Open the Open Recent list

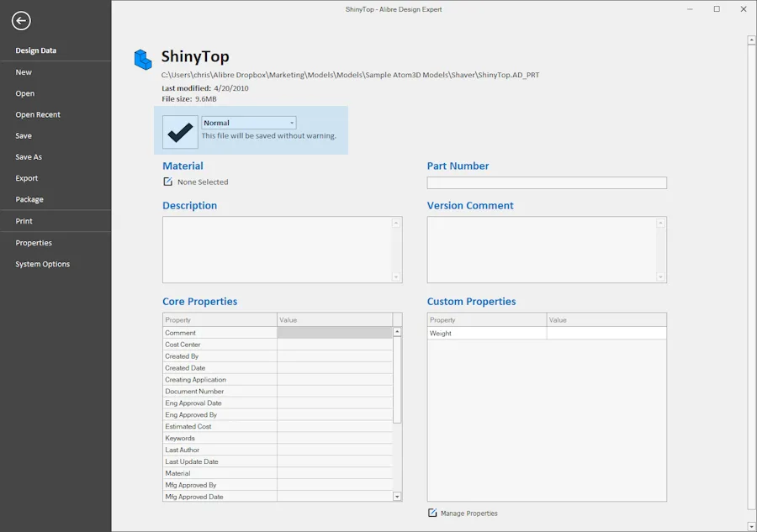(x=38, y=114)
